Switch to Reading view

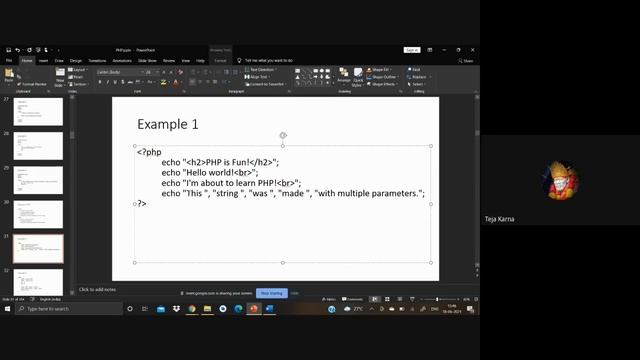click(400, 299)
